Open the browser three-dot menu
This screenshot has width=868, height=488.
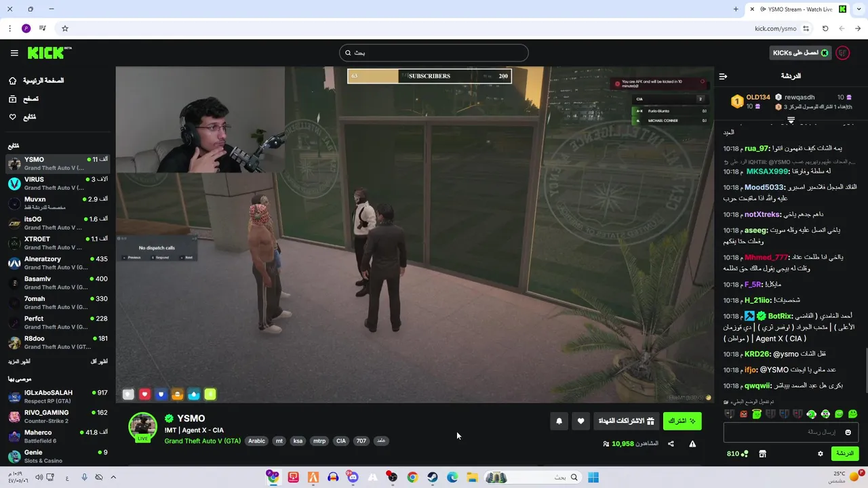click(9, 28)
